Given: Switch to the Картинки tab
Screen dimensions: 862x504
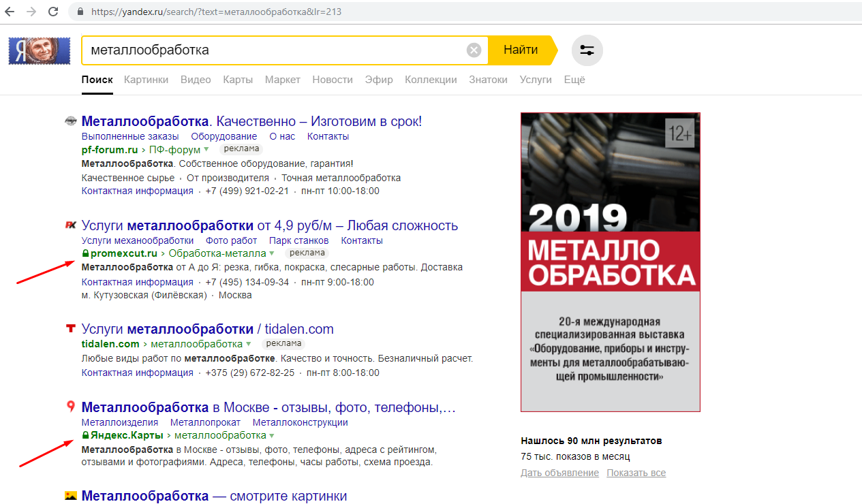Looking at the screenshot, I should point(146,80).
